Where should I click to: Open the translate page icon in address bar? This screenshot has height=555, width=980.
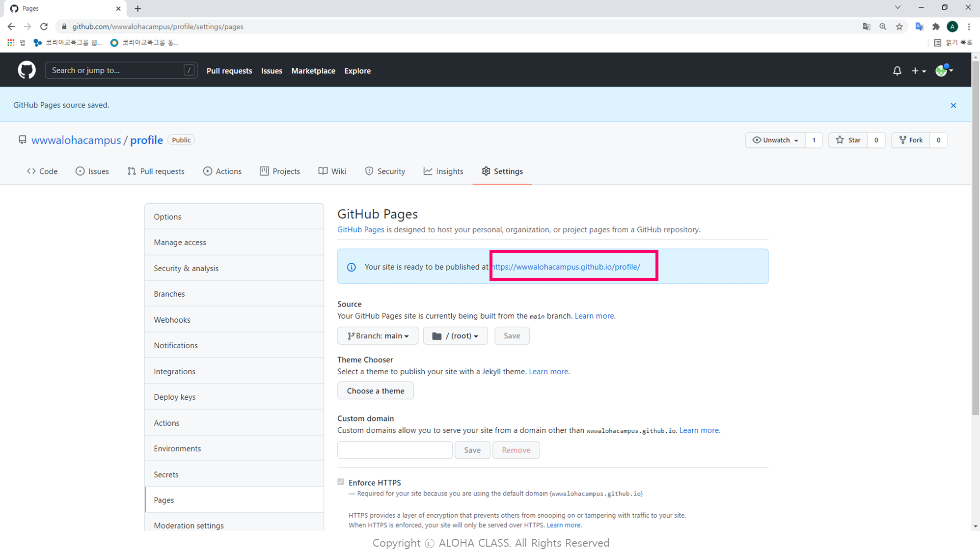pos(867,27)
